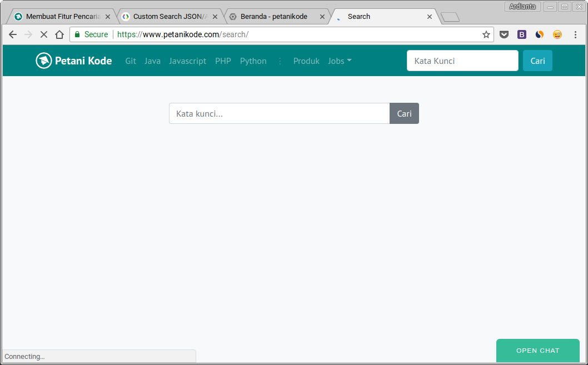Viewport: 588px width, 365px height.
Task: Expand the navbar overflow three-dot menu
Action: [x=280, y=61]
